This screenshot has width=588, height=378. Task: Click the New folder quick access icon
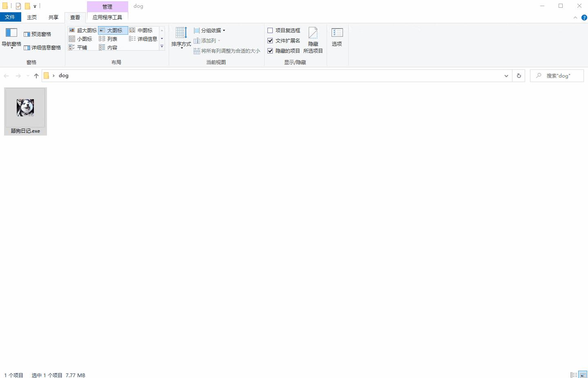pyautogui.click(x=27, y=6)
